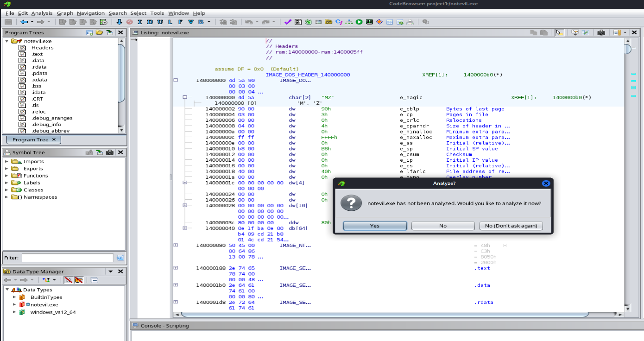Expand the windows_vs12_64 archive node

tap(14, 312)
